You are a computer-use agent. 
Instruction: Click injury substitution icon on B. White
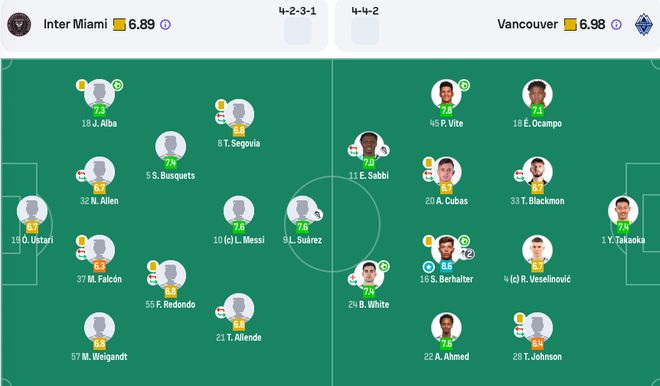tap(353, 279)
